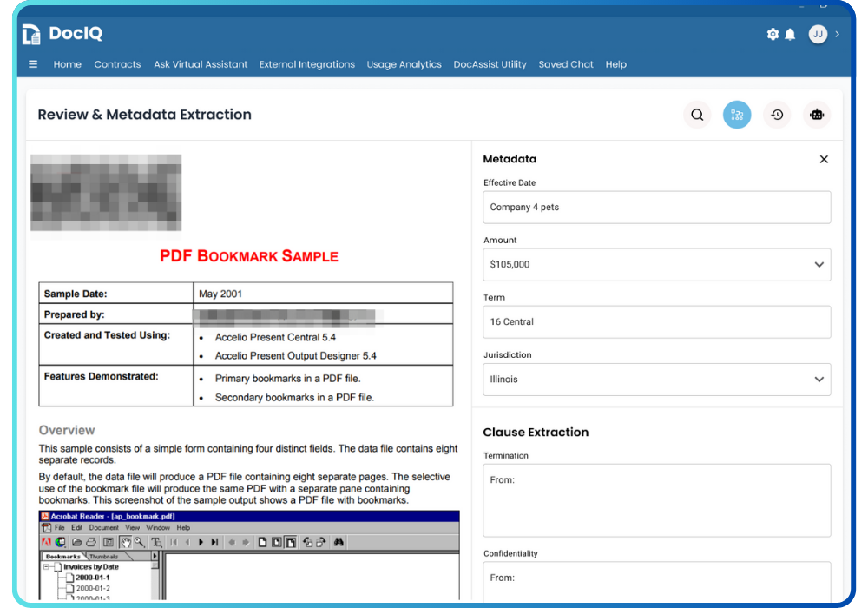Screen dimensions: 868x608
Task: Open the Saved Chat link
Action: [566, 64]
